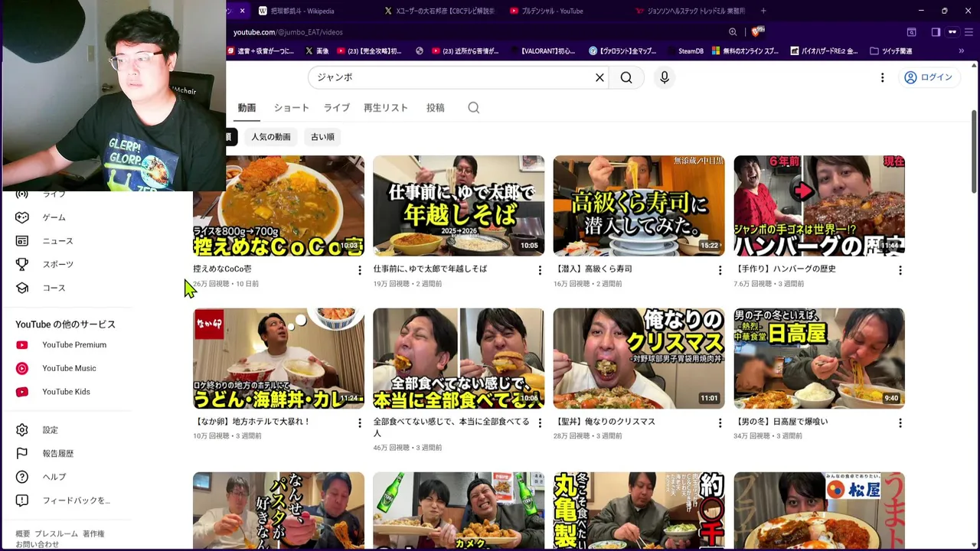Click the コース graduation cap icon
Image resolution: width=980 pixels, height=551 pixels.
(22, 288)
